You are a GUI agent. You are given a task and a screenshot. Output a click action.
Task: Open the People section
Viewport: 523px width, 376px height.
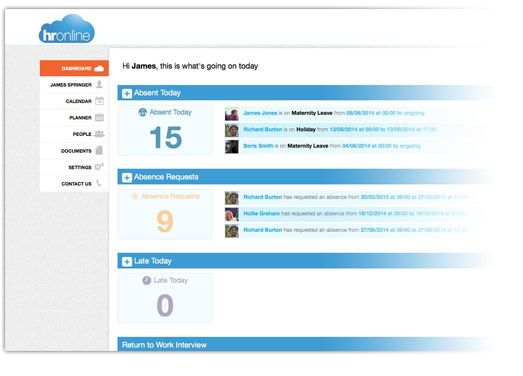[x=74, y=134]
